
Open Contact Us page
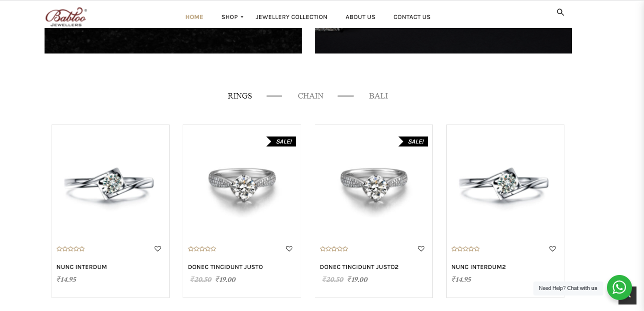tap(412, 17)
